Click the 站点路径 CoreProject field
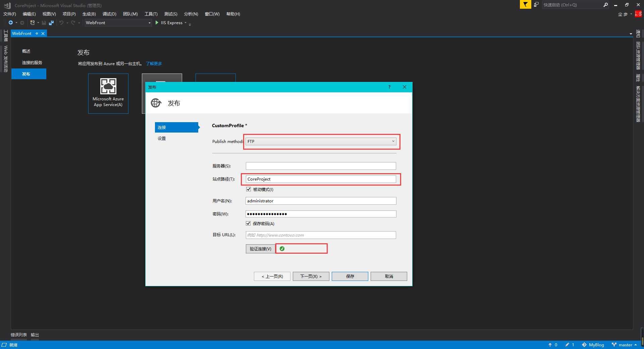 click(x=321, y=179)
